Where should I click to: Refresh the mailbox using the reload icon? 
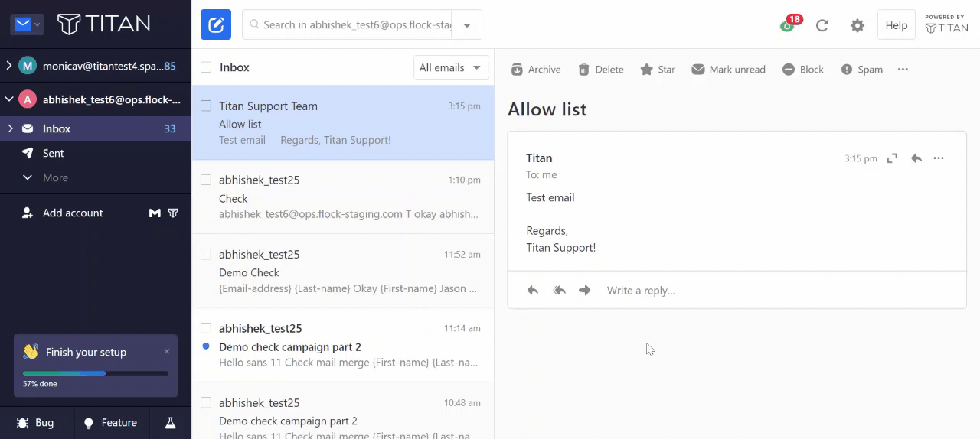pos(822,25)
